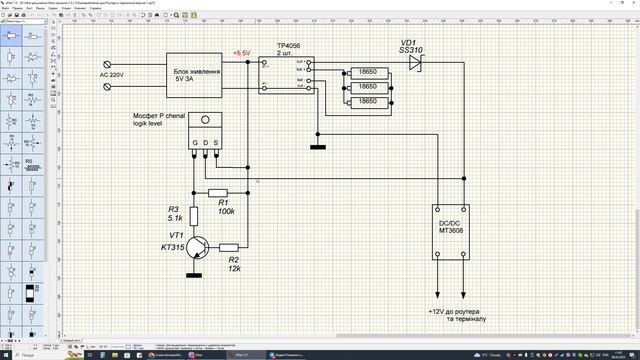Click the vertical canvas scrollbar thumb
640x360 pixels.
pyautogui.click(x=637, y=269)
